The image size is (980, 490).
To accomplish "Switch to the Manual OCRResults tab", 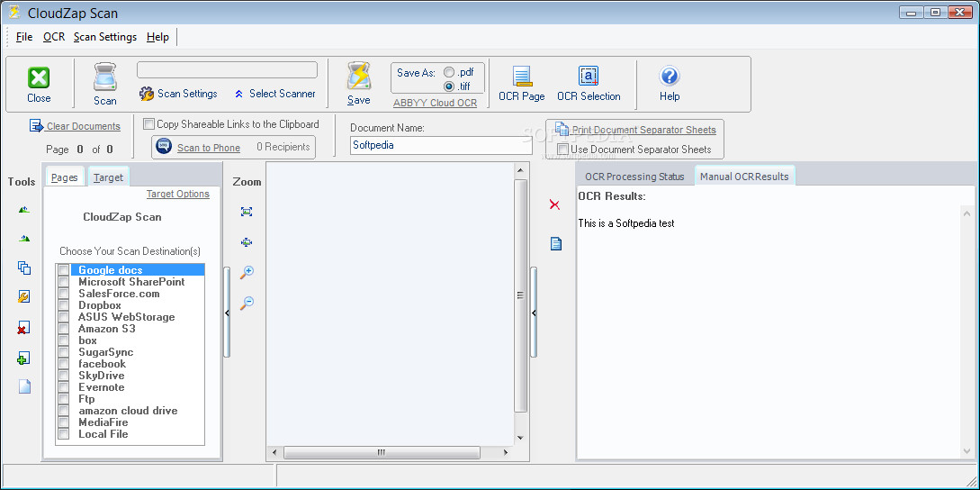I will [x=744, y=177].
